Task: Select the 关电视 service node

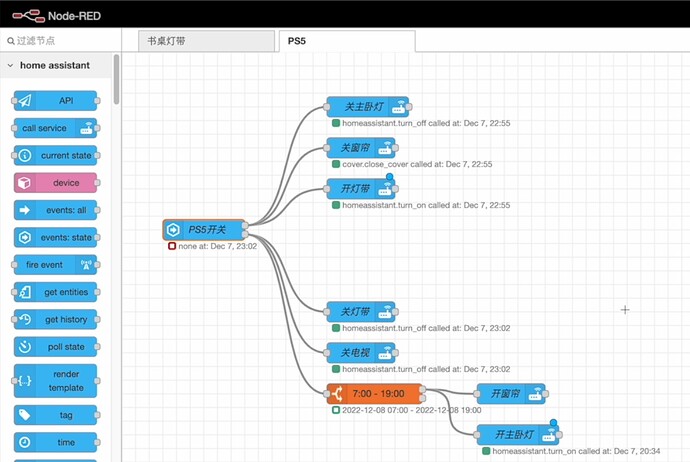Action: coord(361,353)
